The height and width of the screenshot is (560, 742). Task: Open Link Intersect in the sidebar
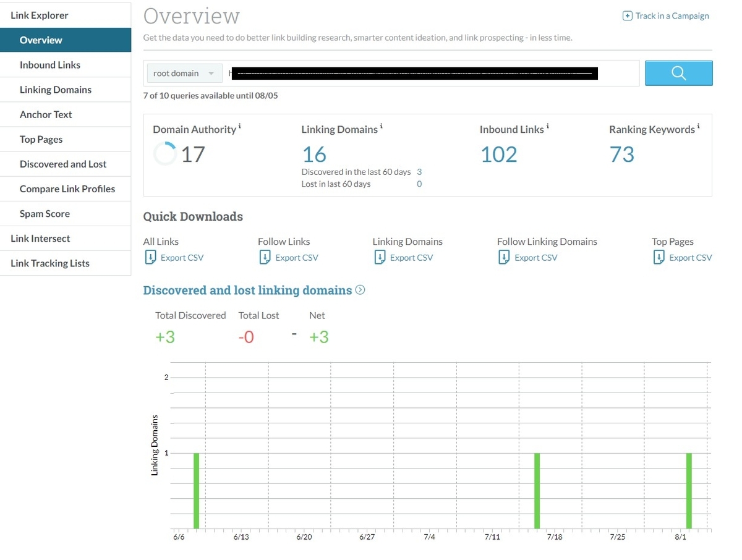66,238
